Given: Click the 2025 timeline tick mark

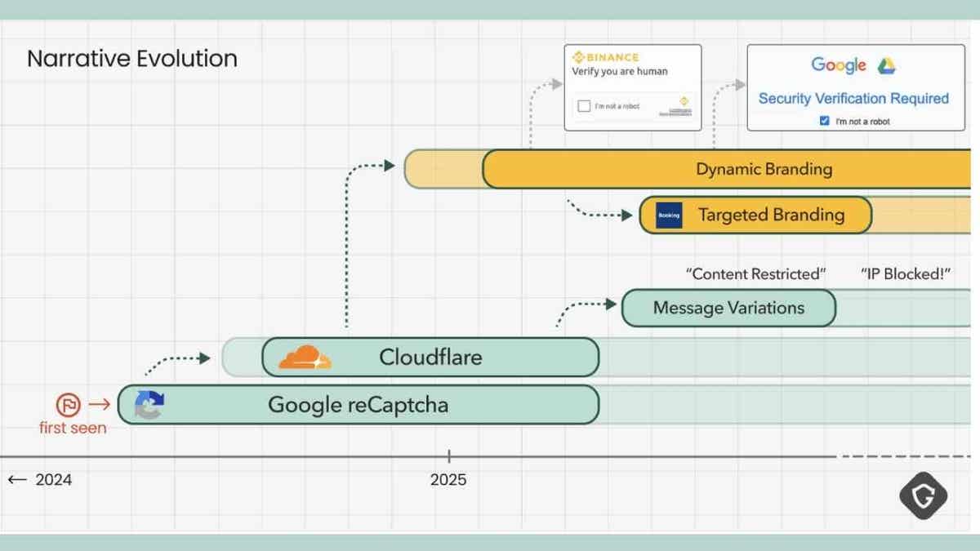Looking at the screenshot, I should (448, 456).
